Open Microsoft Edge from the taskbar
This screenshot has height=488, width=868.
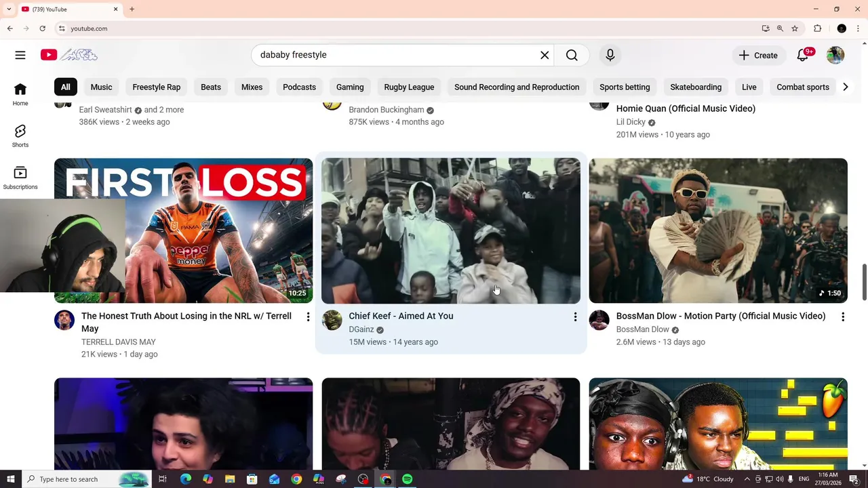click(x=186, y=479)
